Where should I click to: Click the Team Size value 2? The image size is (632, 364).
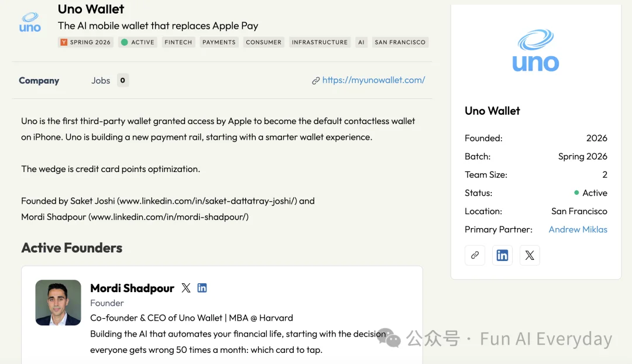tap(604, 174)
